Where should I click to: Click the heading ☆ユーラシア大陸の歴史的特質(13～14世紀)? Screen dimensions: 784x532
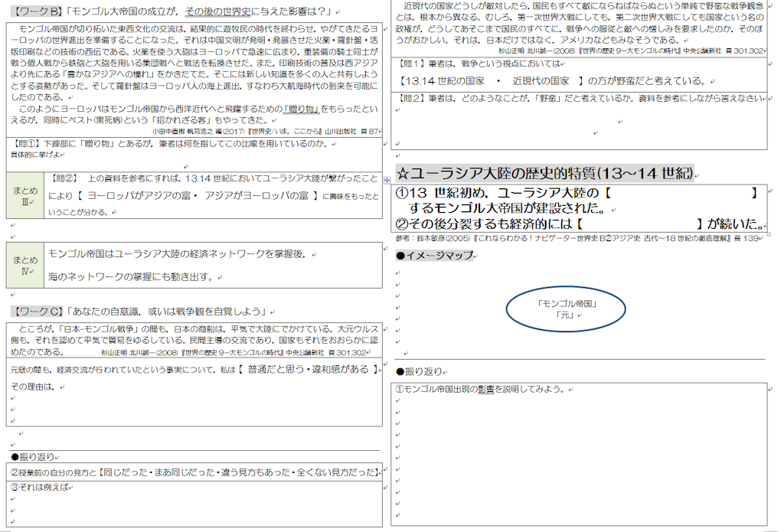tap(545, 173)
